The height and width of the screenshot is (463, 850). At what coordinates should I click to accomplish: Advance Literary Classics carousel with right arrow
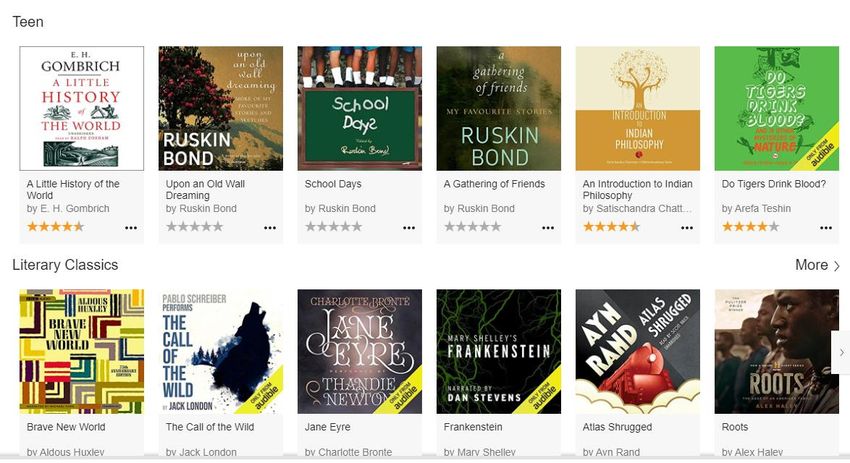click(x=841, y=352)
